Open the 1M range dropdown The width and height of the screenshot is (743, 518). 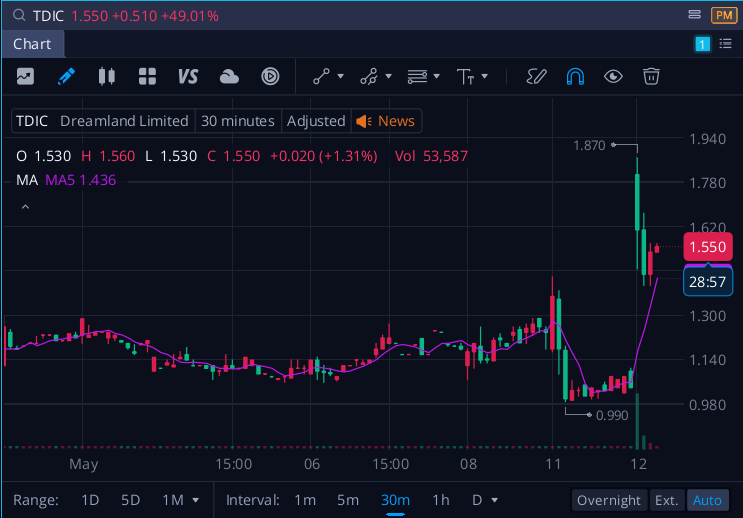click(x=181, y=500)
